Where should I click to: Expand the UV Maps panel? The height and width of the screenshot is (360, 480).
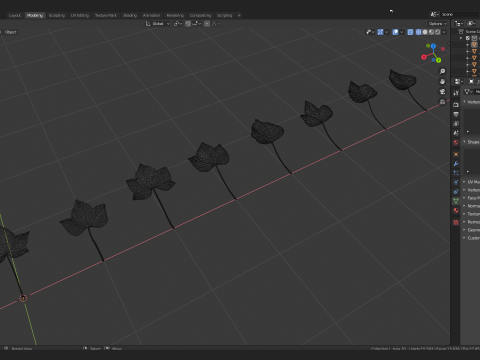click(x=471, y=182)
